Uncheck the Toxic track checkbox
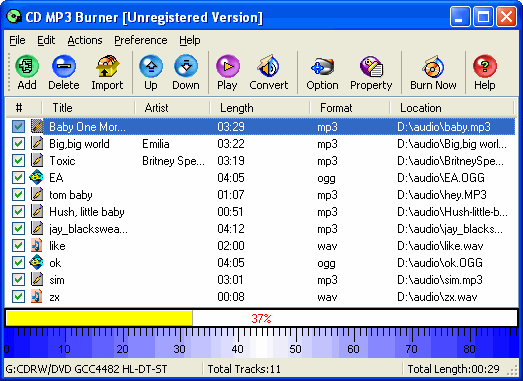The height and width of the screenshot is (381, 523). (x=18, y=161)
